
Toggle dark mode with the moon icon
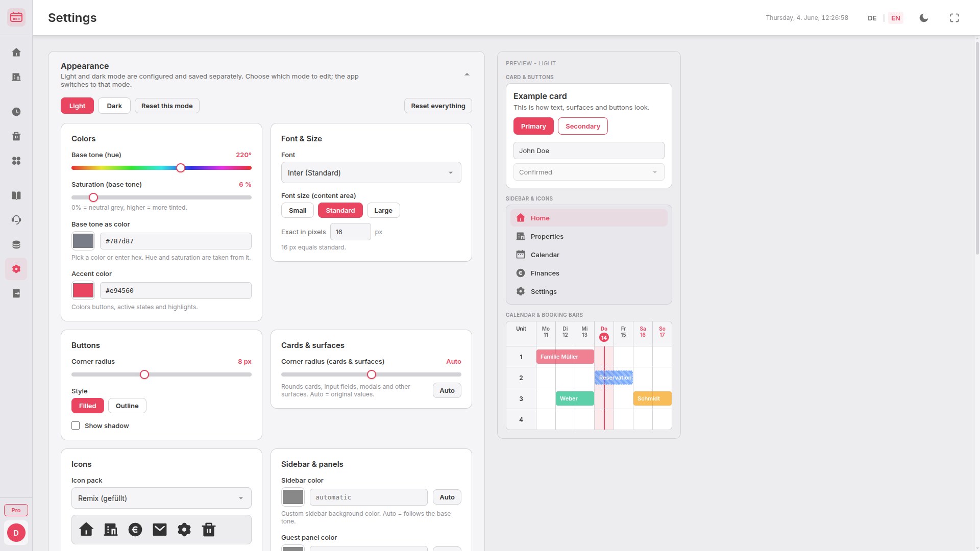coord(924,18)
